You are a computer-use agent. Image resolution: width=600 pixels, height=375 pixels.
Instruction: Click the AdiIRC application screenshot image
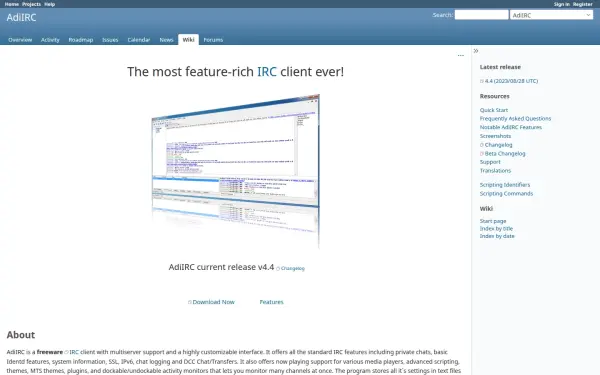(235, 170)
